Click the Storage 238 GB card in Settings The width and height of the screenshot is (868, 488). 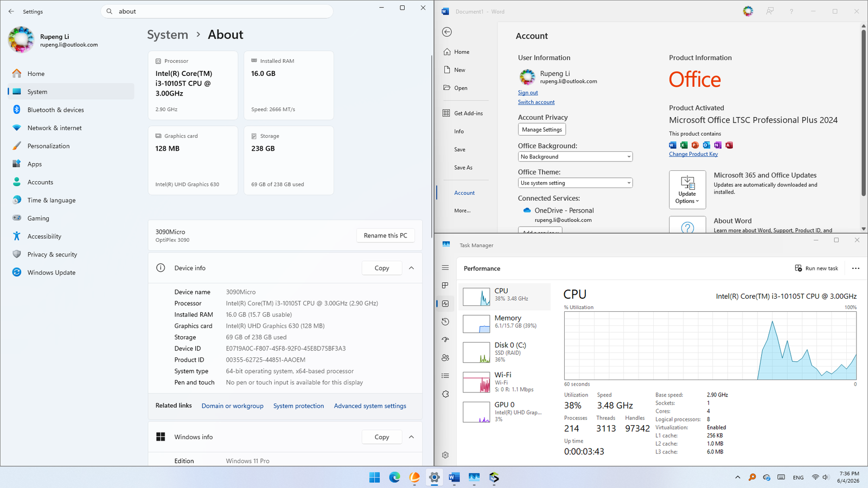click(x=289, y=160)
